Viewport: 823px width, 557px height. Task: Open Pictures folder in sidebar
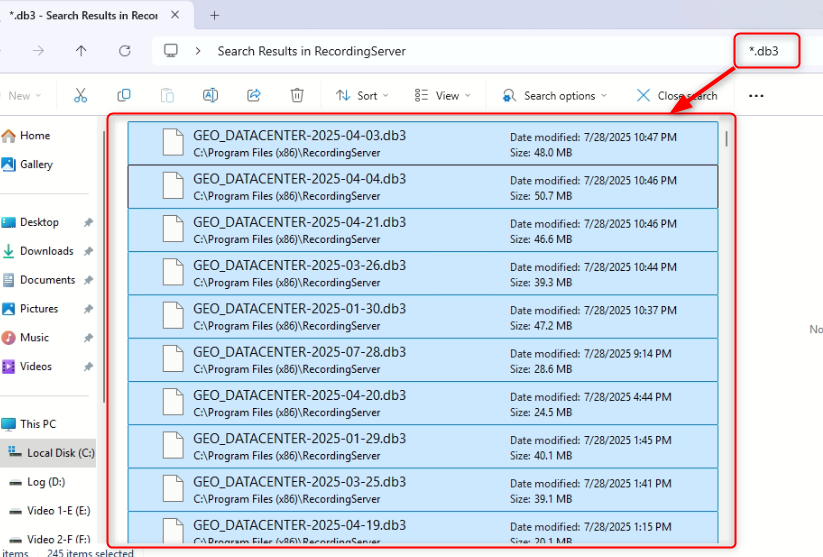pyautogui.click(x=30, y=309)
